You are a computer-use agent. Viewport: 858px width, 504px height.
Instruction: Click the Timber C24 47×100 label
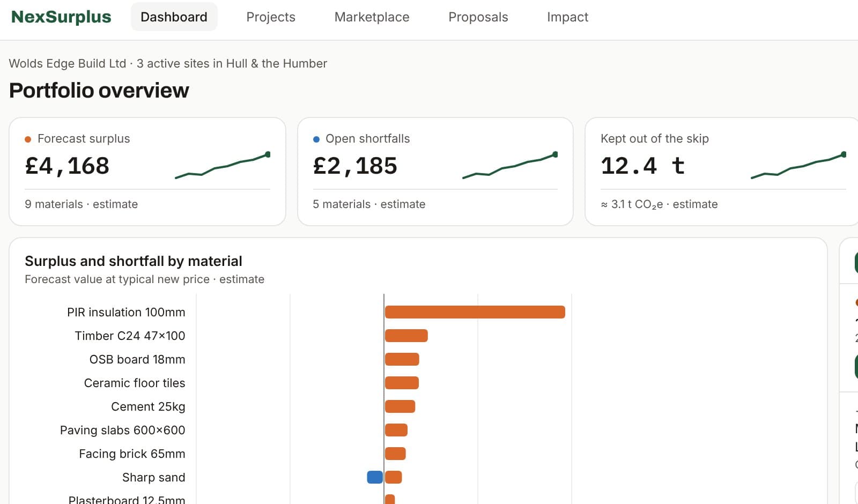pyautogui.click(x=130, y=336)
